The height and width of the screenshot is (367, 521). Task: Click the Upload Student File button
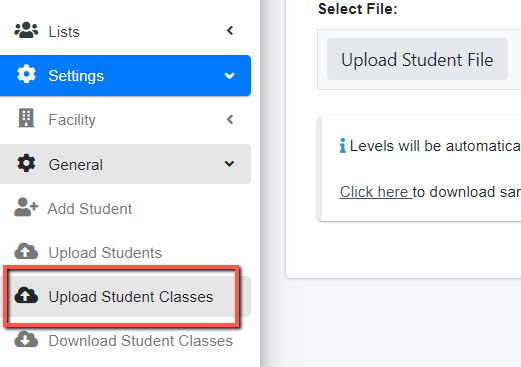[x=417, y=59]
